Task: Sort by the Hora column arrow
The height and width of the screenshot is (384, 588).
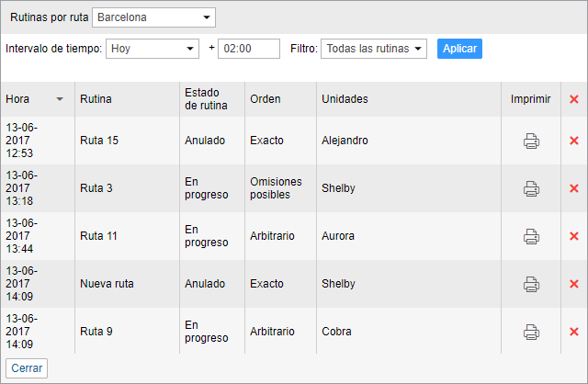Action: (61, 99)
